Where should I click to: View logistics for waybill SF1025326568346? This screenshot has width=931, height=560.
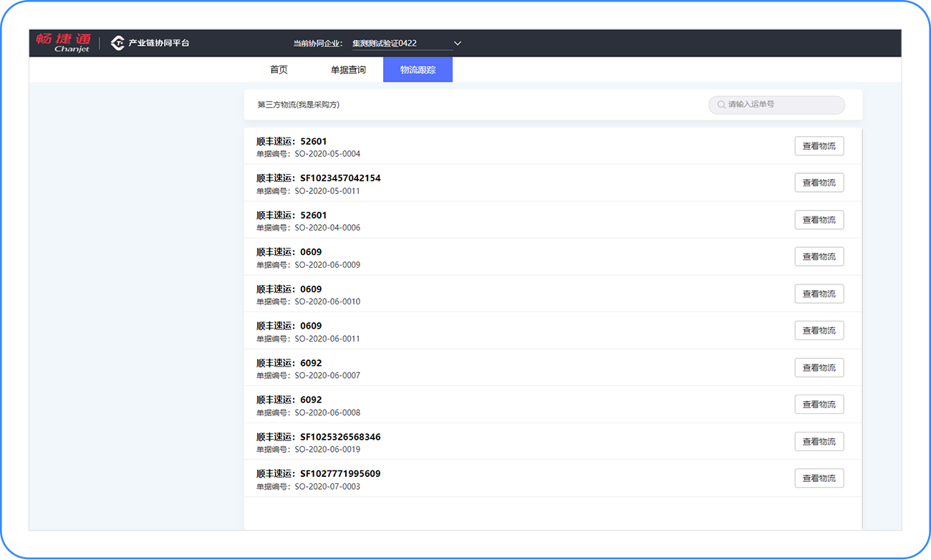coord(819,442)
